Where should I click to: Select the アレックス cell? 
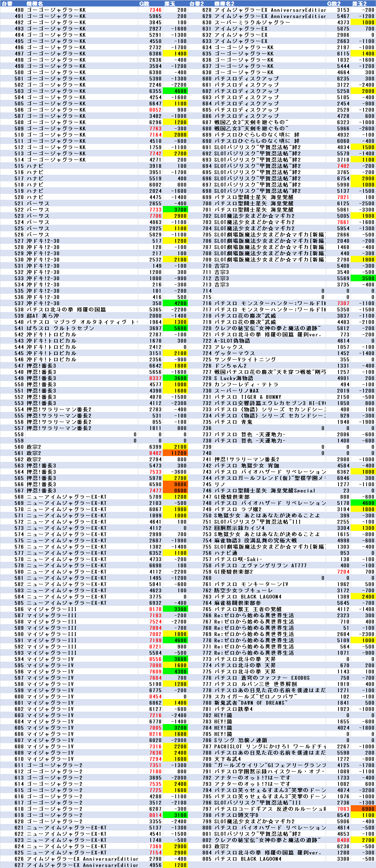pyautogui.click(x=269, y=347)
